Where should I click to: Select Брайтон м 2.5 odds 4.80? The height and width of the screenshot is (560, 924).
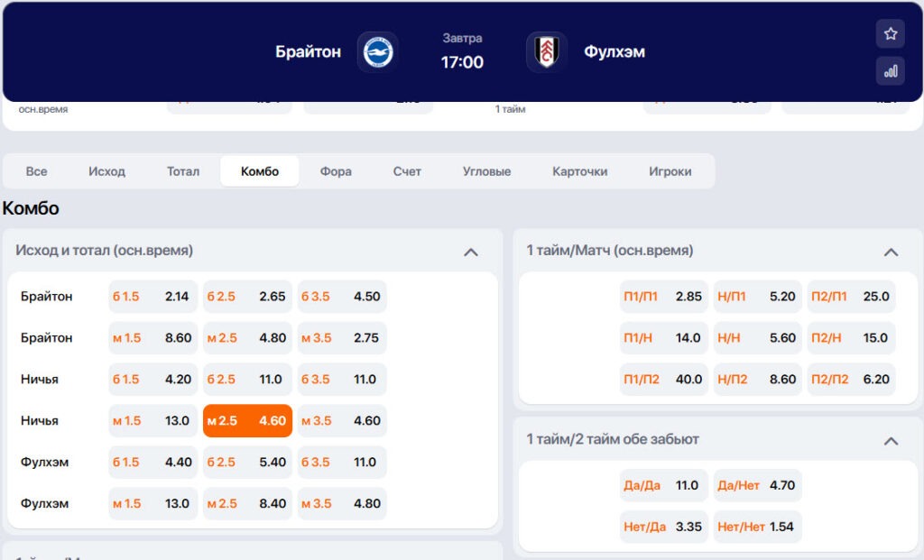pos(247,338)
